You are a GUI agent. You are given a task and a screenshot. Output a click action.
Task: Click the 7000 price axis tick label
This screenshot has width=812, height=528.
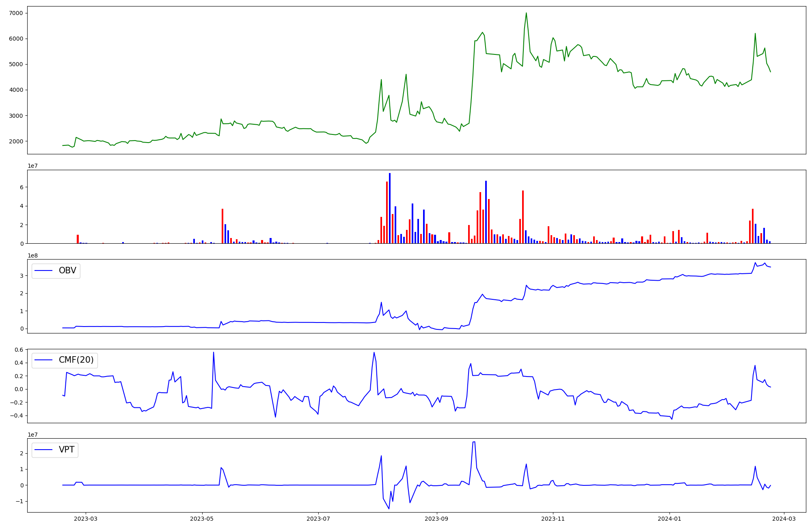click(x=15, y=13)
